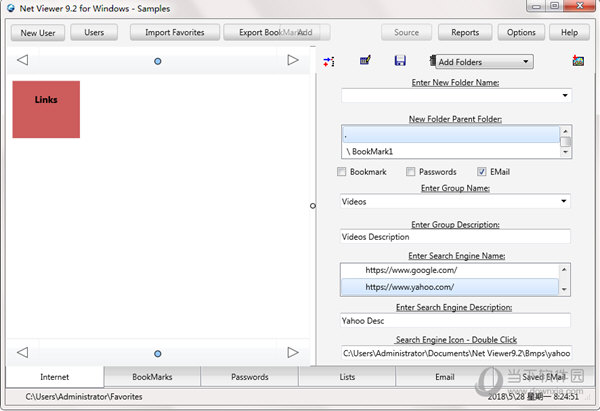The height and width of the screenshot is (411, 600).
Task: Click the Net Viewer app icon in title bar
Action: tap(11, 8)
